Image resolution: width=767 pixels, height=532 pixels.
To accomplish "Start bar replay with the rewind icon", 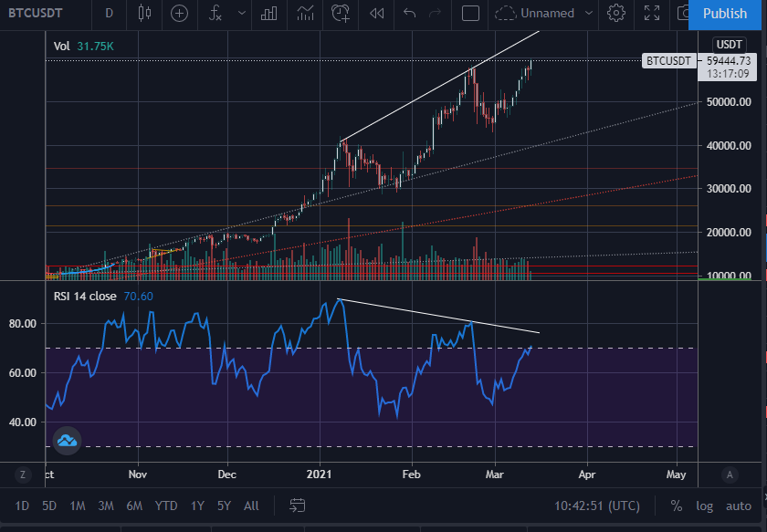I will point(376,13).
